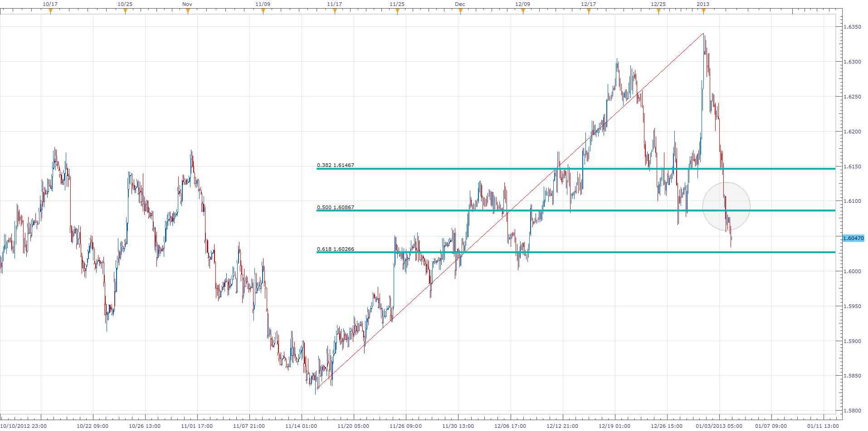Pick the 01/11 13:00 time label
Screen dimensions: 868x431
(x=824, y=426)
